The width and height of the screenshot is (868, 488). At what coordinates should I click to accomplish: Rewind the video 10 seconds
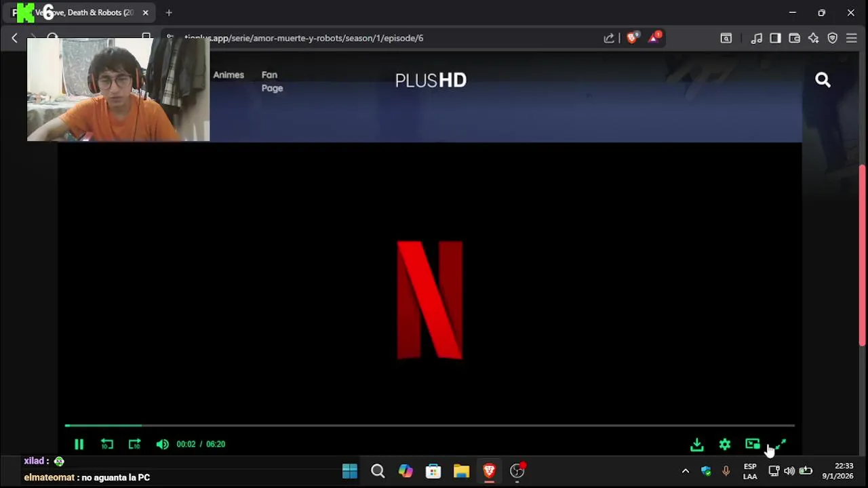tap(107, 444)
